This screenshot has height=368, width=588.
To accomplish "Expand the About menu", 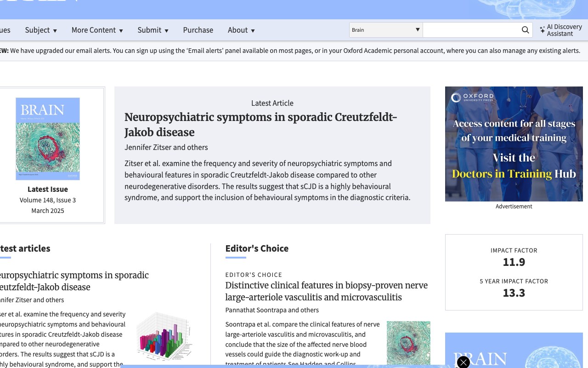I will (241, 30).
